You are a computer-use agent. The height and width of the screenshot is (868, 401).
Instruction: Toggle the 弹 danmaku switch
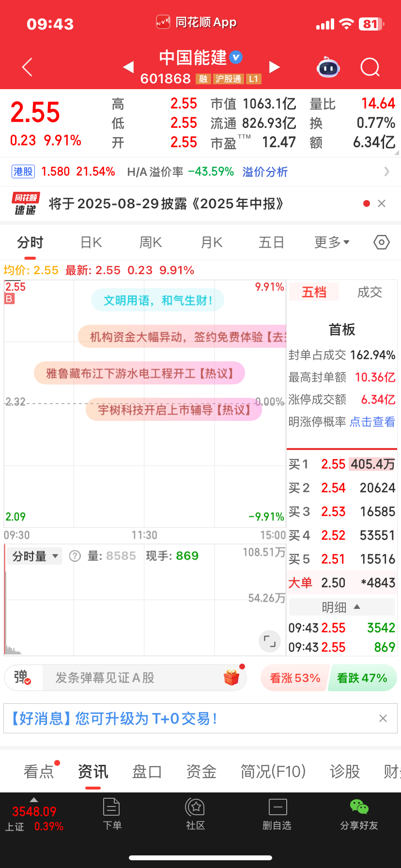point(23,677)
